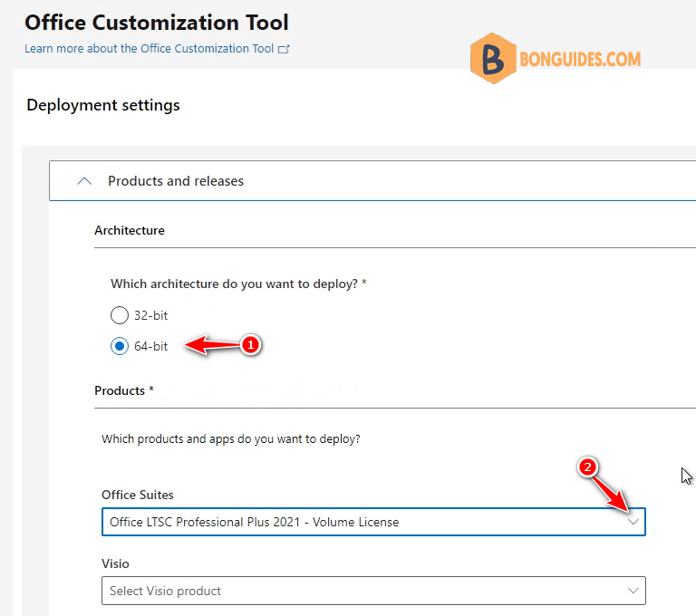Click the Office Suites field label
The image size is (696, 616).
(x=138, y=495)
